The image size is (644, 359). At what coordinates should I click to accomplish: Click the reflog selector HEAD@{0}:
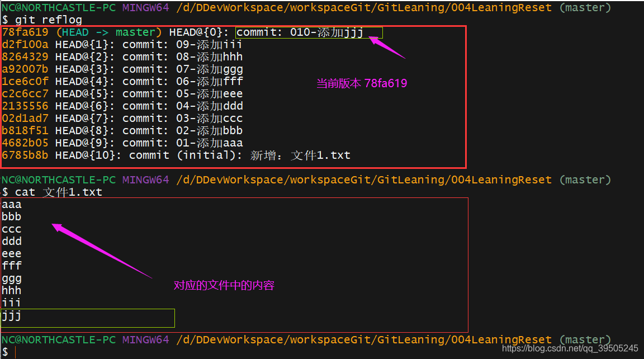pos(199,32)
